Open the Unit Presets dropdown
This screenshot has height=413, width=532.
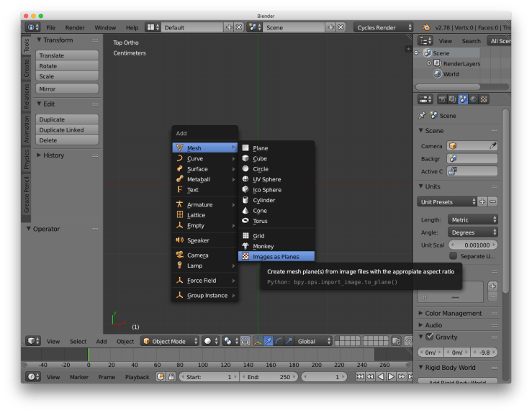point(447,202)
